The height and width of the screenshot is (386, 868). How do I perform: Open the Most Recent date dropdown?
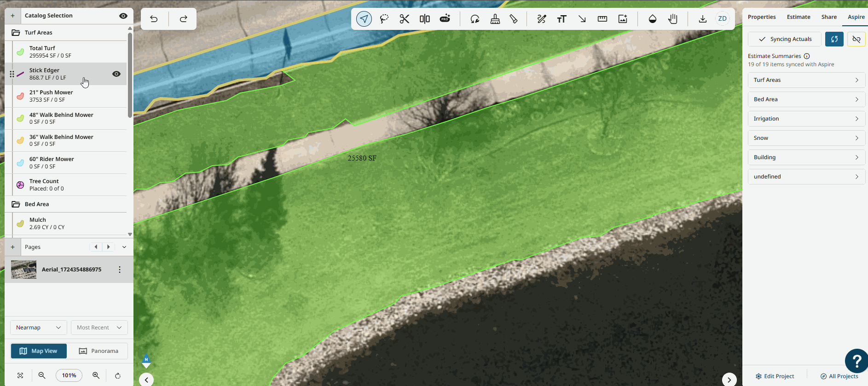point(99,328)
